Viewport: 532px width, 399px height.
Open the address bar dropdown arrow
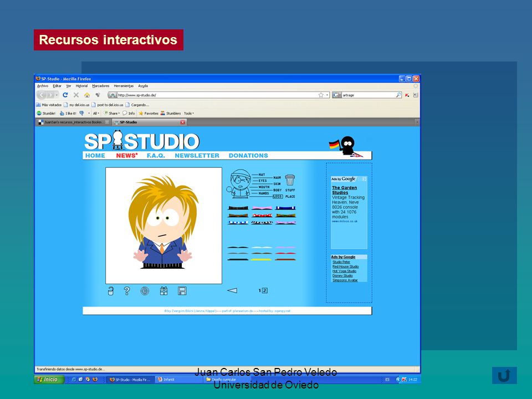pyautogui.click(x=327, y=95)
